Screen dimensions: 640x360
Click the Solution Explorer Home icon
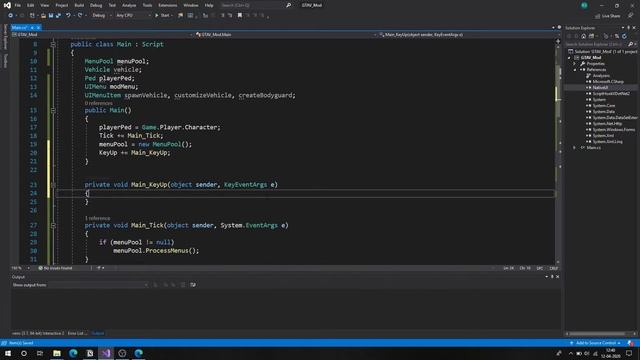(583, 36)
